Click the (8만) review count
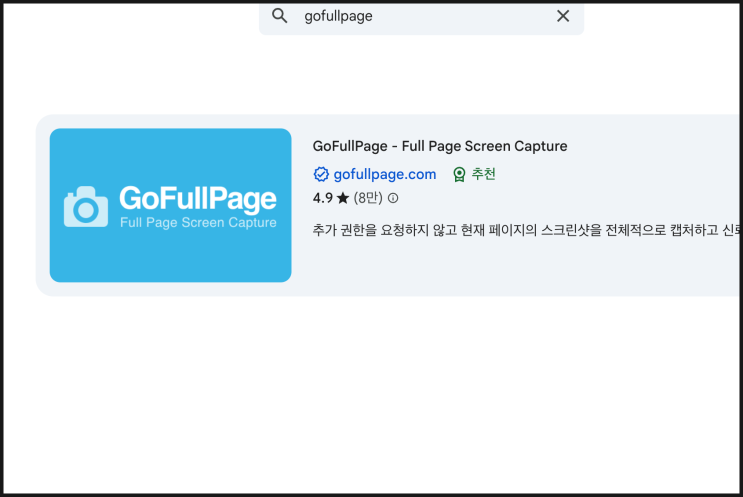The height and width of the screenshot is (497, 743). tap(368, 198)
